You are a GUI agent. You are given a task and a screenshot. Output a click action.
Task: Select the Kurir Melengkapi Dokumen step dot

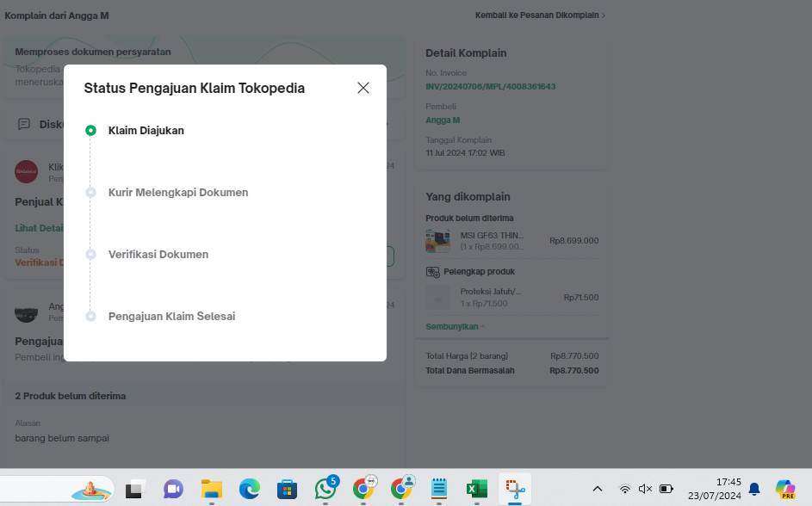(x=90, y=193)
